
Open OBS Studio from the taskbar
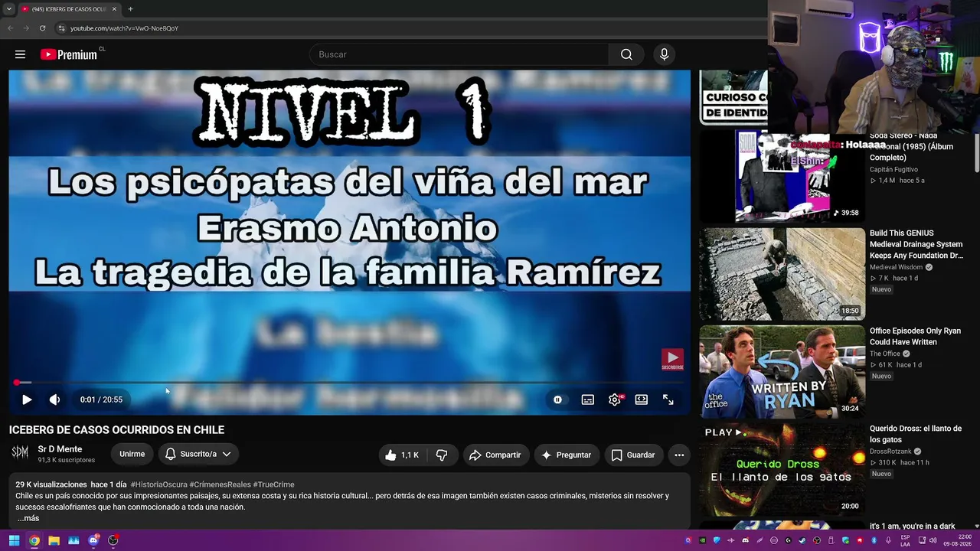point(113,540)
